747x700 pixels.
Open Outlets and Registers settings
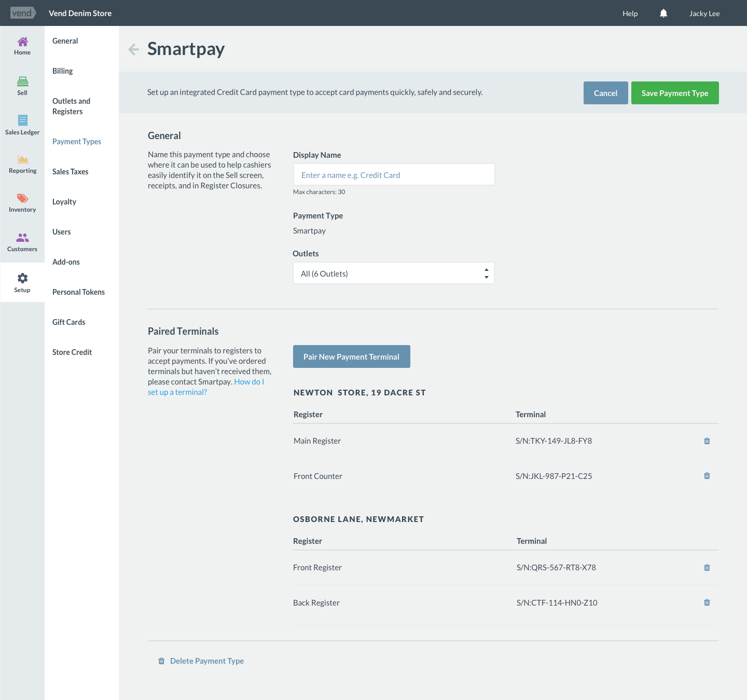(72, 106)
